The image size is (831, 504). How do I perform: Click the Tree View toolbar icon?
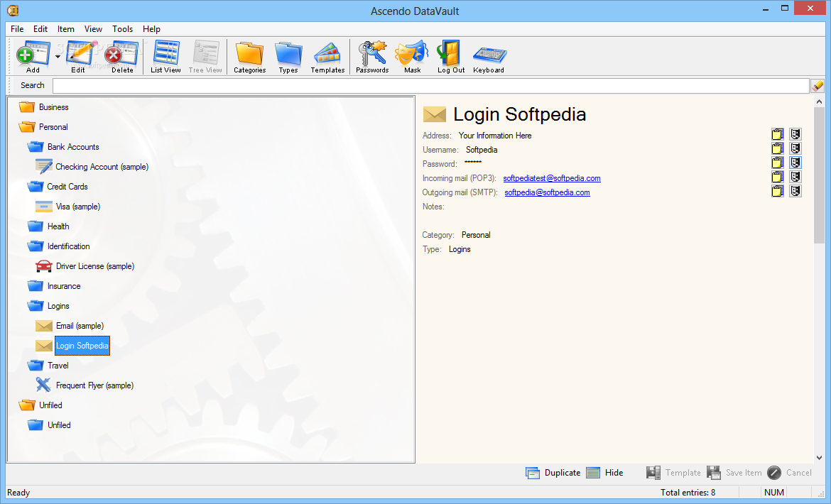click(206, 56)
